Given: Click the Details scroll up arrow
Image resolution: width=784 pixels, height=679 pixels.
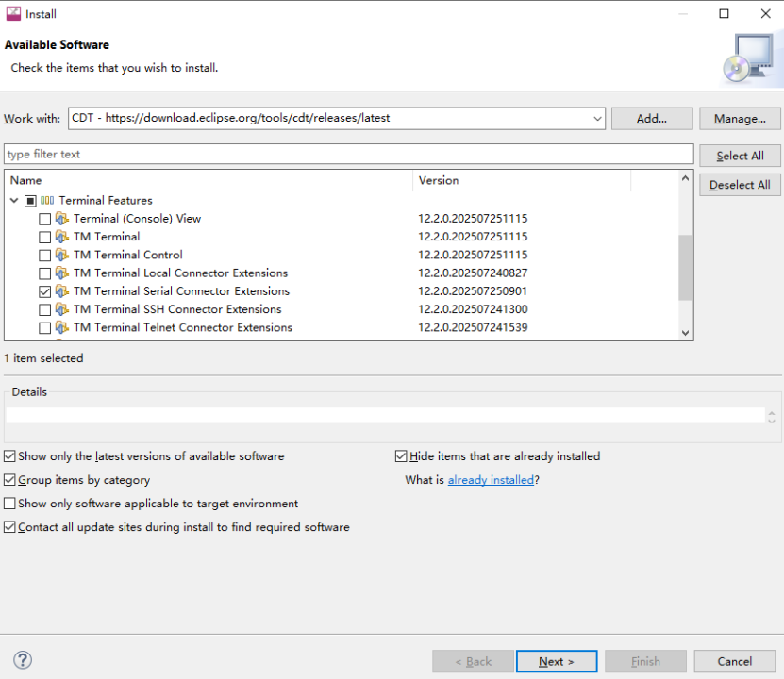Looking at the screenshot, I should tap(772, 414).
